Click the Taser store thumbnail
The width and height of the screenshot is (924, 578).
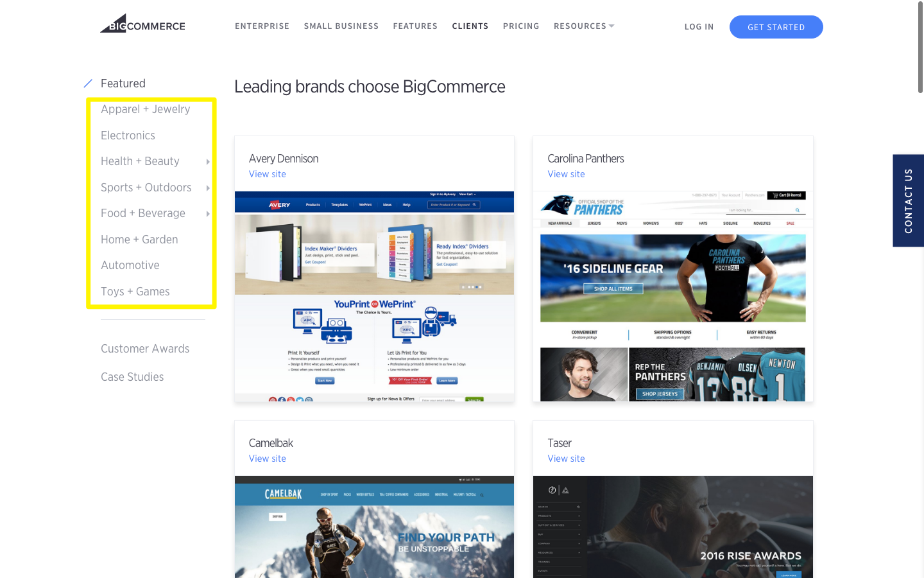[x=672, y=527]
